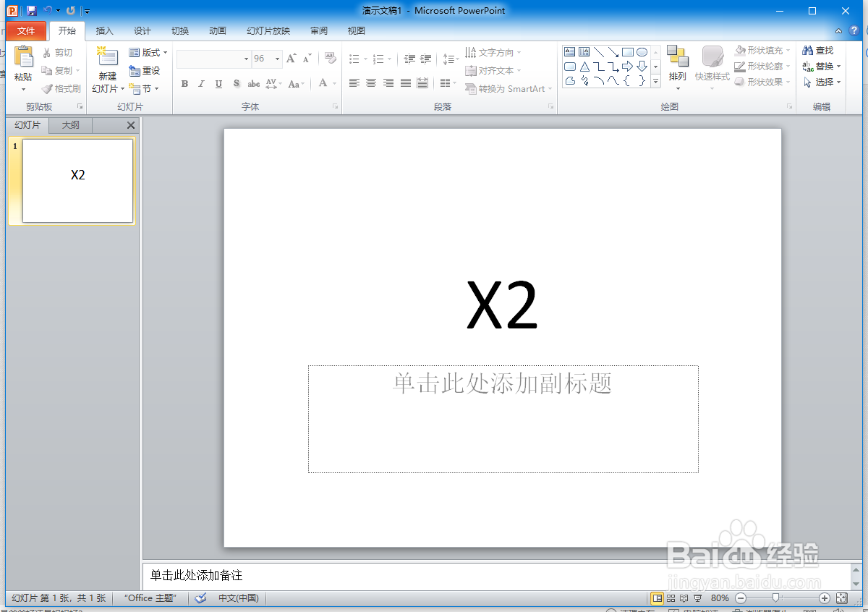The width and height of the screenshot is (868, 612).
Task: Select the Isosceles Triangle shape
Action: [x=584, y=67]
